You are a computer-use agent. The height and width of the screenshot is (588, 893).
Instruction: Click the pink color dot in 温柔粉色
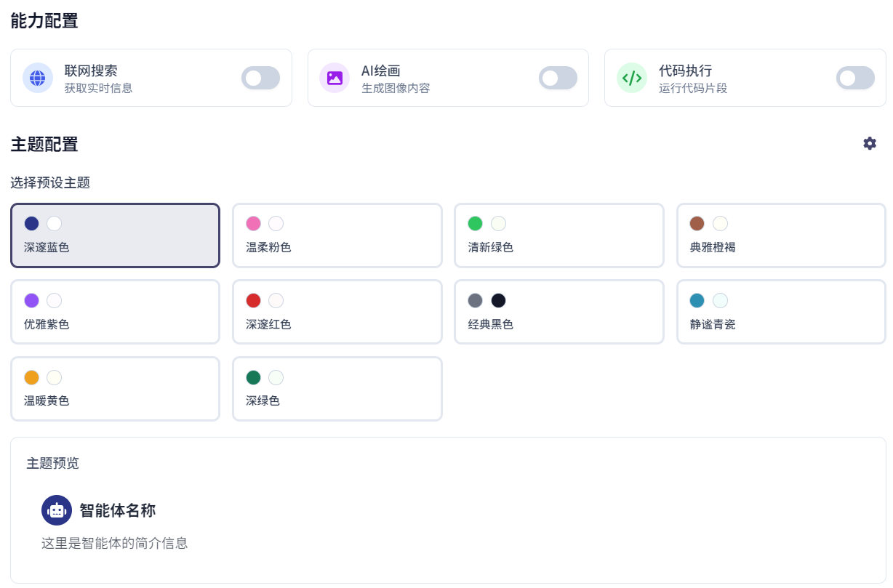(x=252, y=223)
